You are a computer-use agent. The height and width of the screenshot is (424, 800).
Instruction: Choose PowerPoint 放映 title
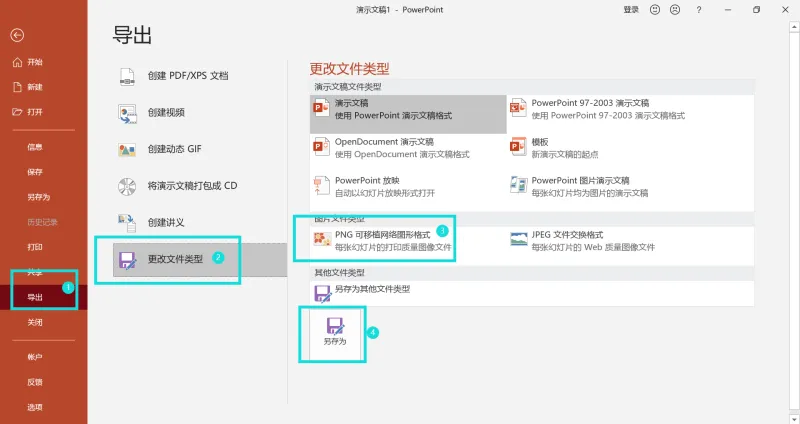click(x=367, y=181)
